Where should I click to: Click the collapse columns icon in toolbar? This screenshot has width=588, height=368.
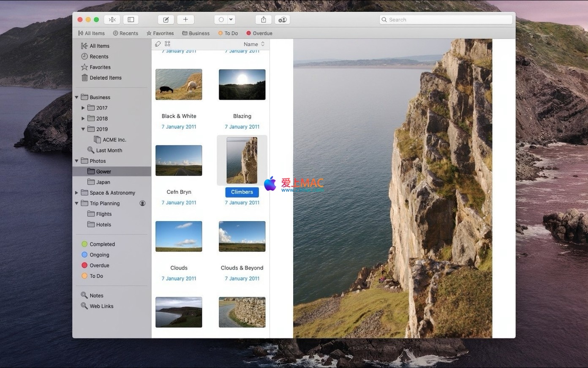(112, 20)
